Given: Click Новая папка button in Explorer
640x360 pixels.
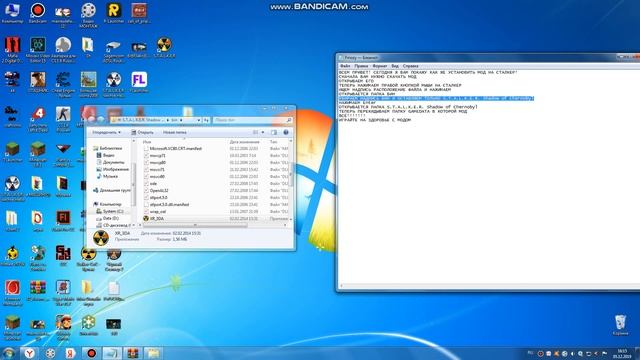Looking at the screenshot, I should coord(175,132).
